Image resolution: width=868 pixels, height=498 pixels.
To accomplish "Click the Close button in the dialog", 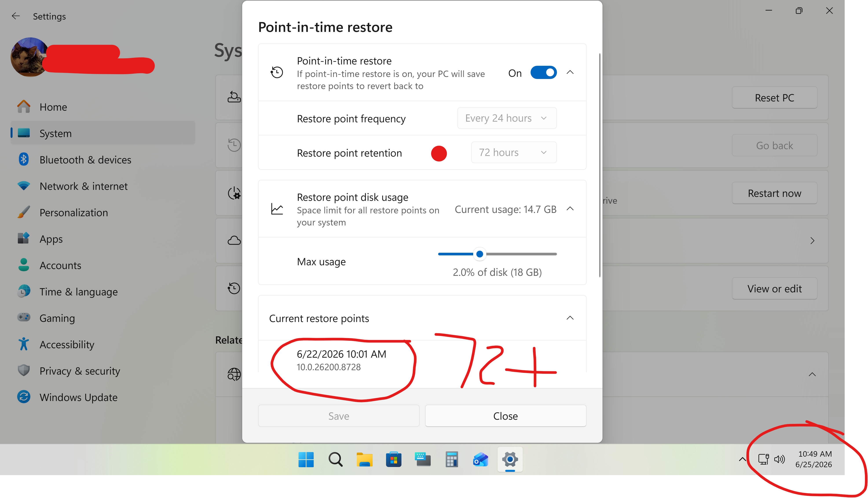I will tap(505, 416).
